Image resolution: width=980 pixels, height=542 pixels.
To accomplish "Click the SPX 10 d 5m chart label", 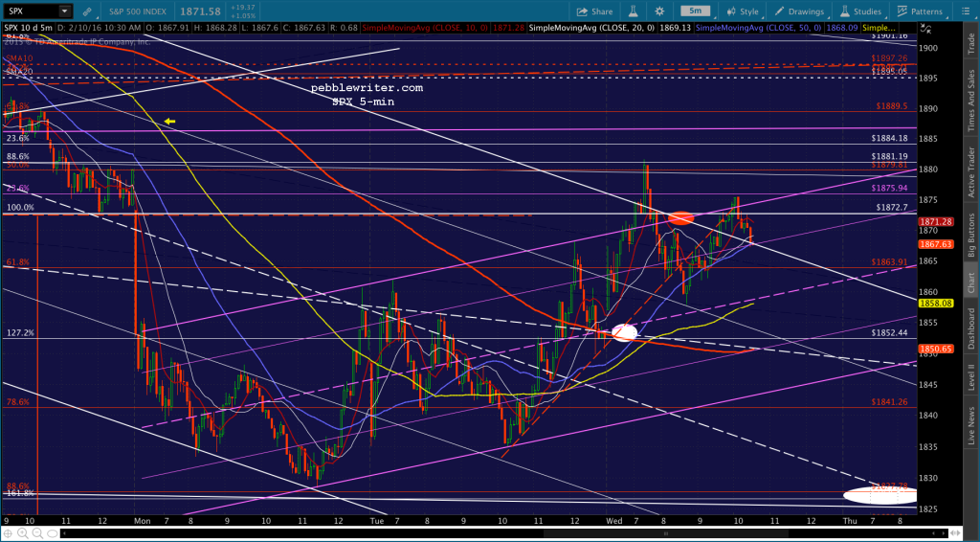I will tap(29, 28).
